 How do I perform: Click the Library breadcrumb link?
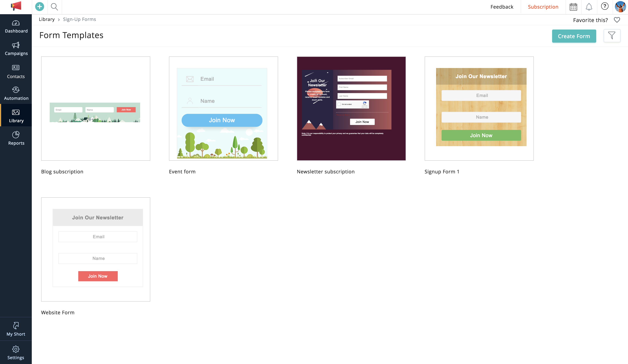[47, 19]
